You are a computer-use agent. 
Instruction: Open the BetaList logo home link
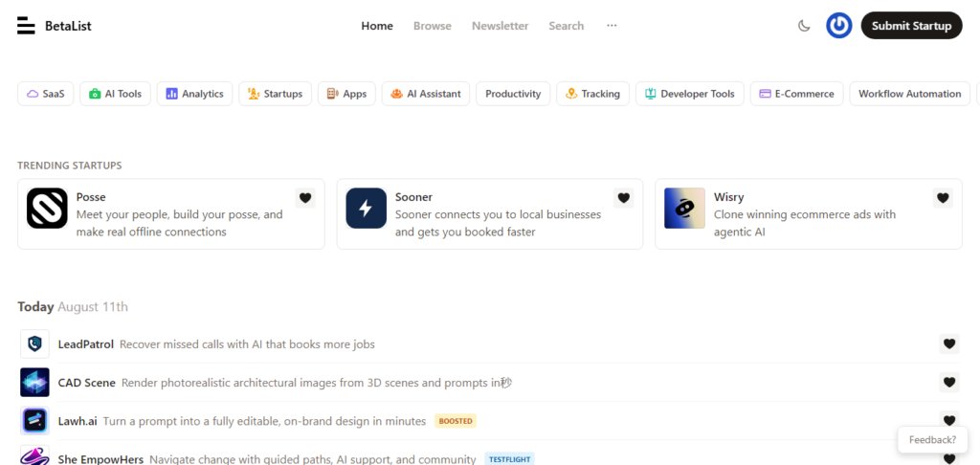pyautogui.click(x=55, y=26)
